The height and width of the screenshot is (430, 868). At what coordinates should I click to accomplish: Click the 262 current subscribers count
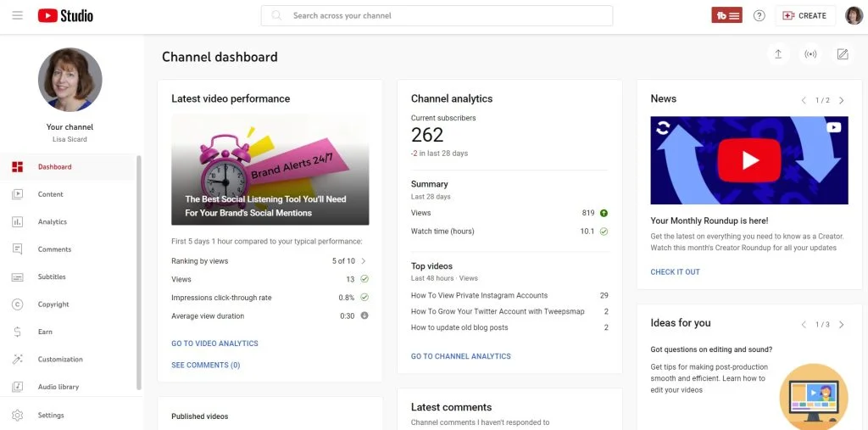[427, 135]
